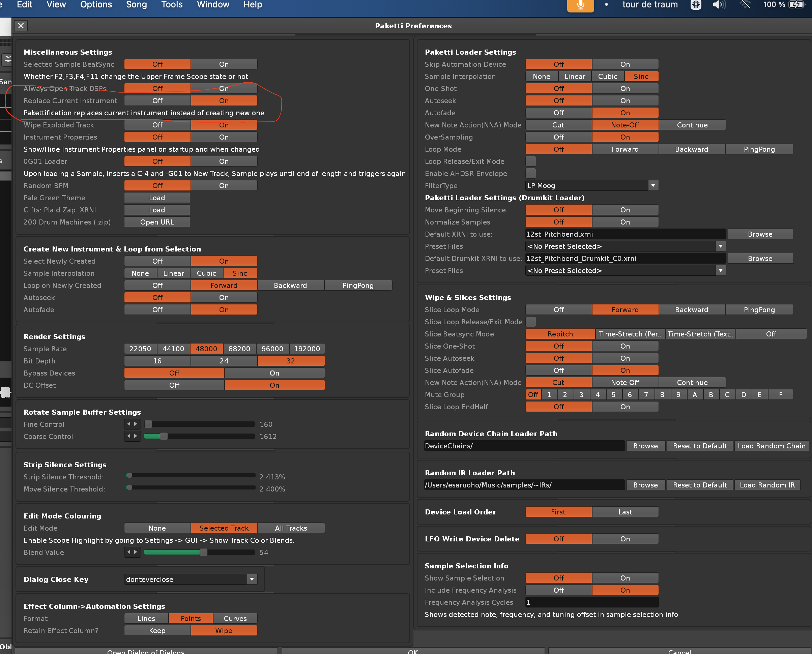Screen dimensions: 812x654
Task: Click the Strip Silence Threshold slider
Action: point(192,476)
